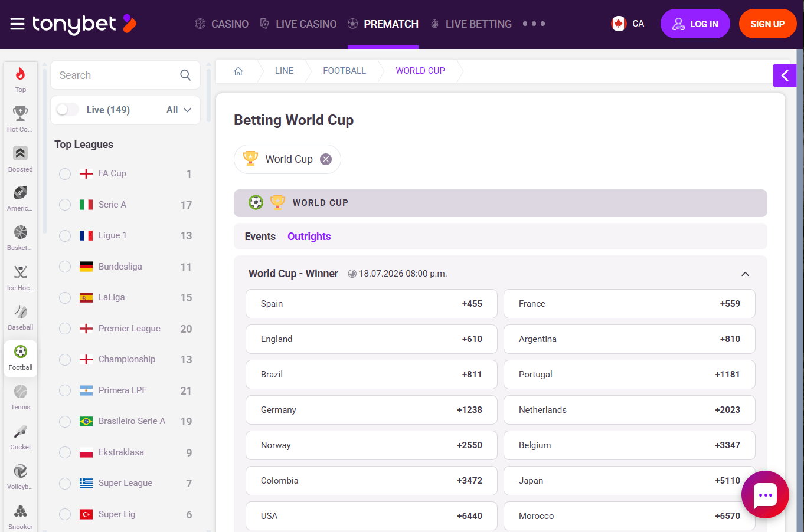The image size is (804, 532).
Task: Select the FA Cup radio button
Action: 65,173
